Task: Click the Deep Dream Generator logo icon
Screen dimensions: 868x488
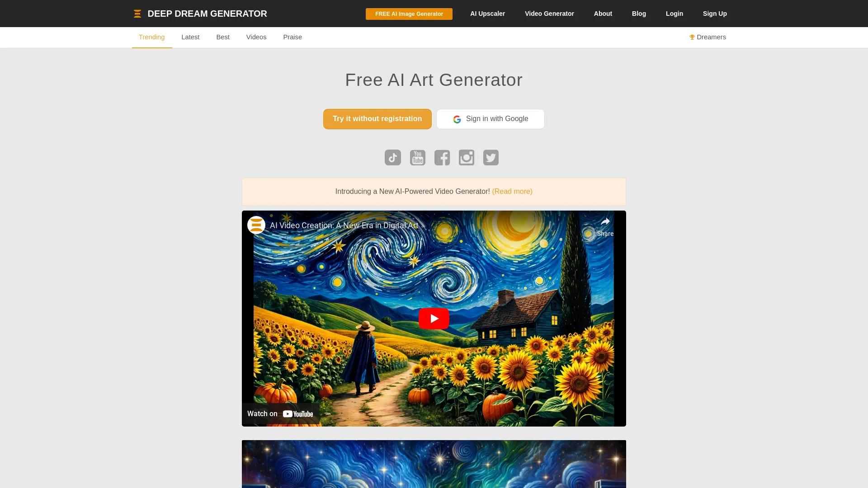Action: point(137,14)
